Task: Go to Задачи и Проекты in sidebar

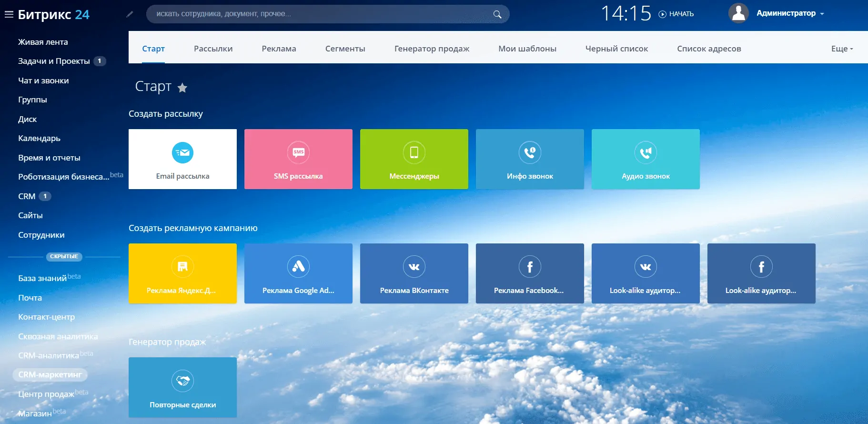Action: pos(54,61)
